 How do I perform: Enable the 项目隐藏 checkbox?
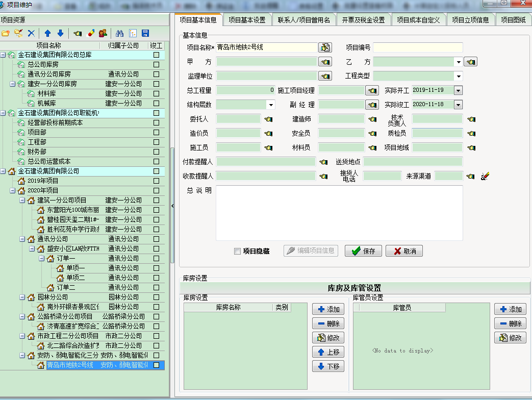237,251
